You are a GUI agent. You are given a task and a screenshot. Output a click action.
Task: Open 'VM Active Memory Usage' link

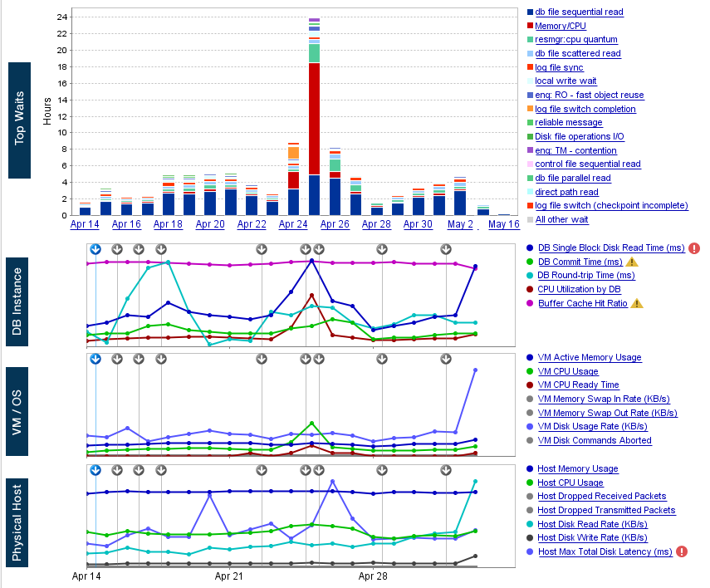[590, 357]
